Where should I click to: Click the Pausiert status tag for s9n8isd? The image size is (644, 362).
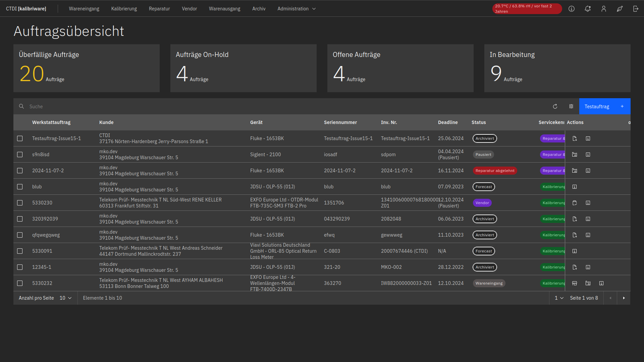[483, 155]
